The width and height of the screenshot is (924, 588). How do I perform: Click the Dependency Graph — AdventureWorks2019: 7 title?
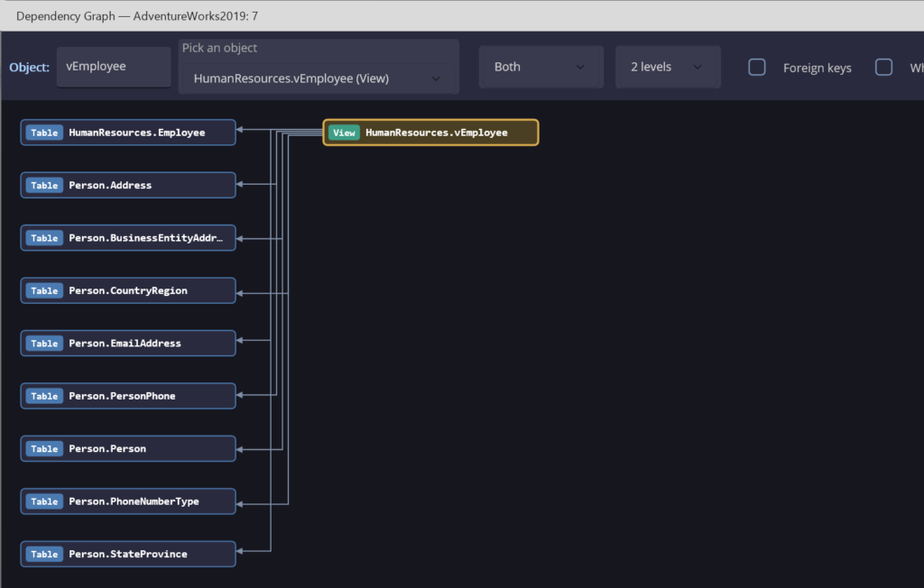137,16
